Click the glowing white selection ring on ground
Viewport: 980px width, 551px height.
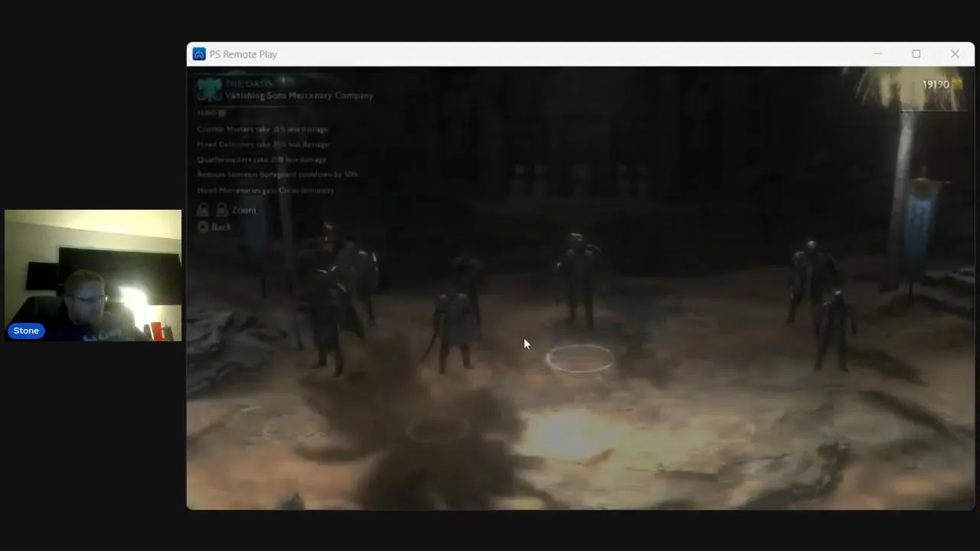coord(580,359)
